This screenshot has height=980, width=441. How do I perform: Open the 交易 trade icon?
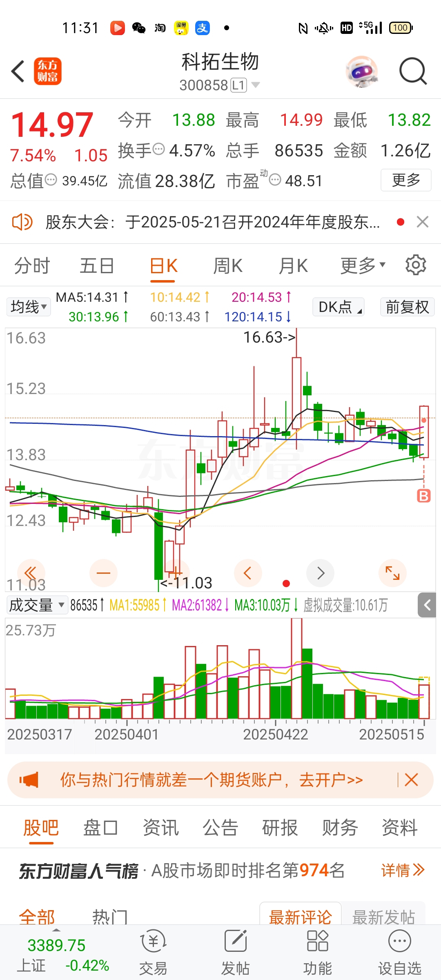[x=153, y=953]
